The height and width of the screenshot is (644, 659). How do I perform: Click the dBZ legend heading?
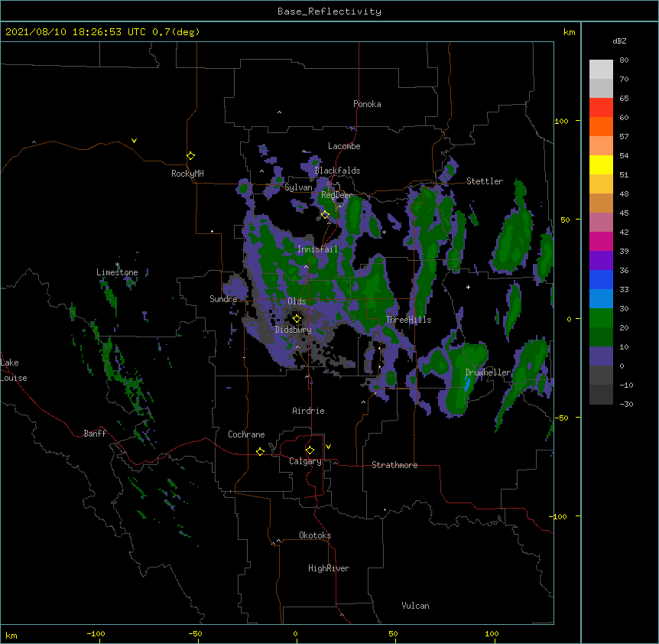click(619, 41)
